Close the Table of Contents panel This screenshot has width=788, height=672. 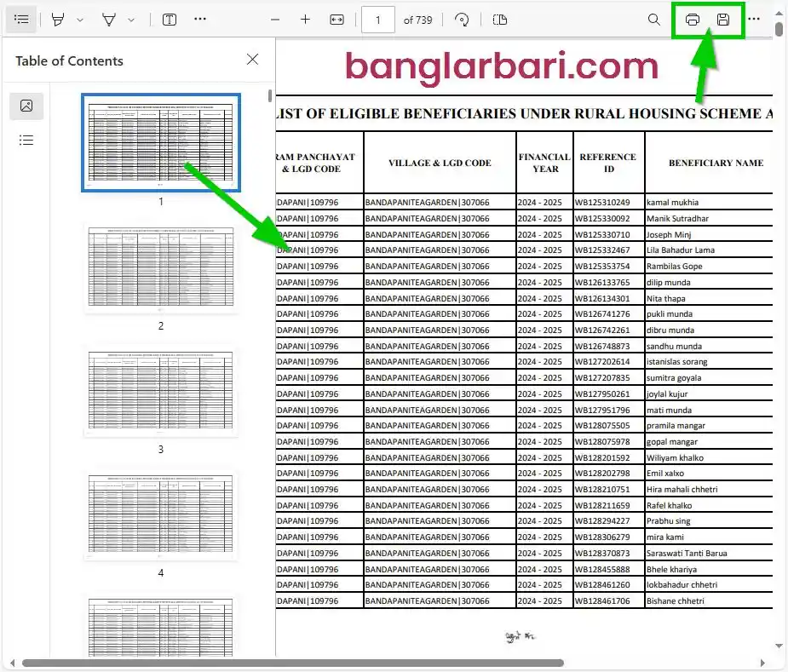(252, 60)
